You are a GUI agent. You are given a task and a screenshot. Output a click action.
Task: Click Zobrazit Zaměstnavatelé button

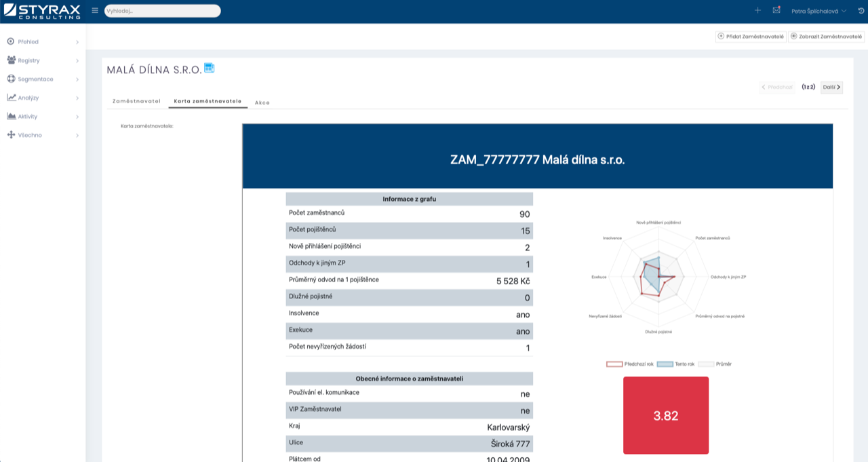[x=827, y=37]
